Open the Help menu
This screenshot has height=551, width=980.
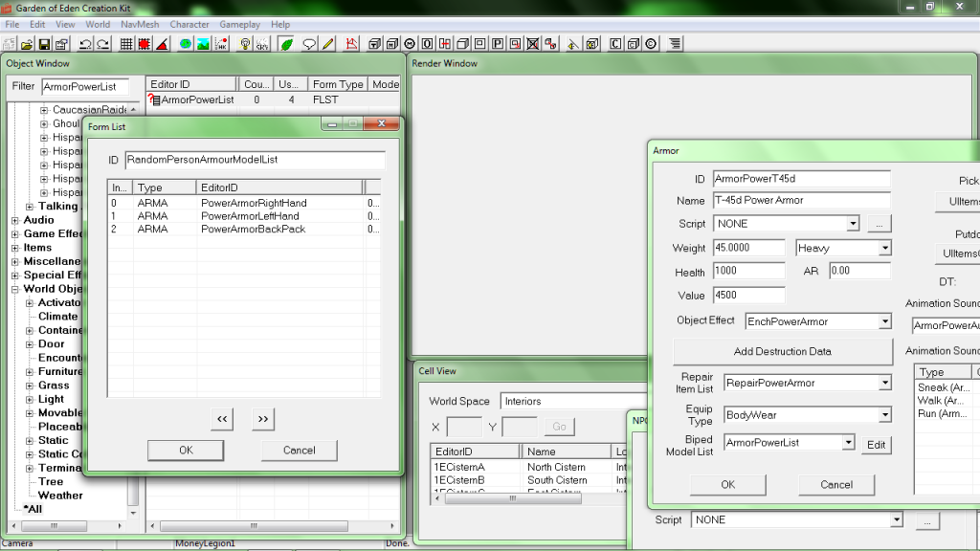[280, 24]
